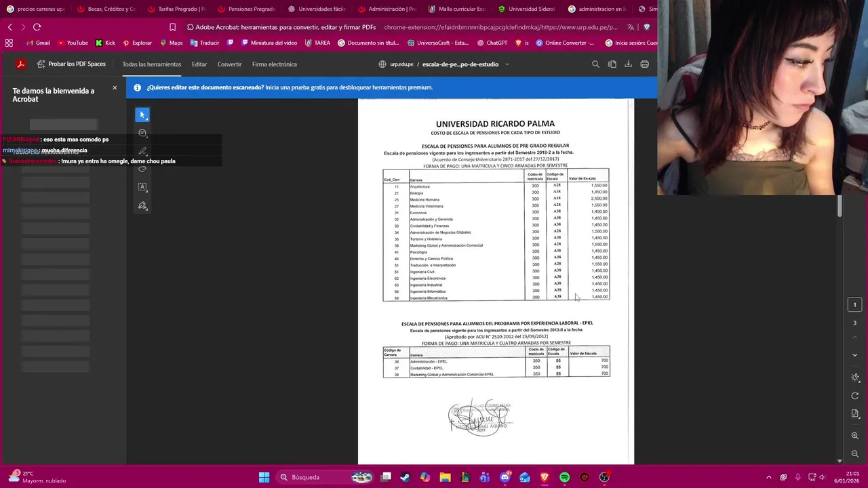Show hidden system tray icons chevron
Viewport: 868px width, 488px height.
768,477
